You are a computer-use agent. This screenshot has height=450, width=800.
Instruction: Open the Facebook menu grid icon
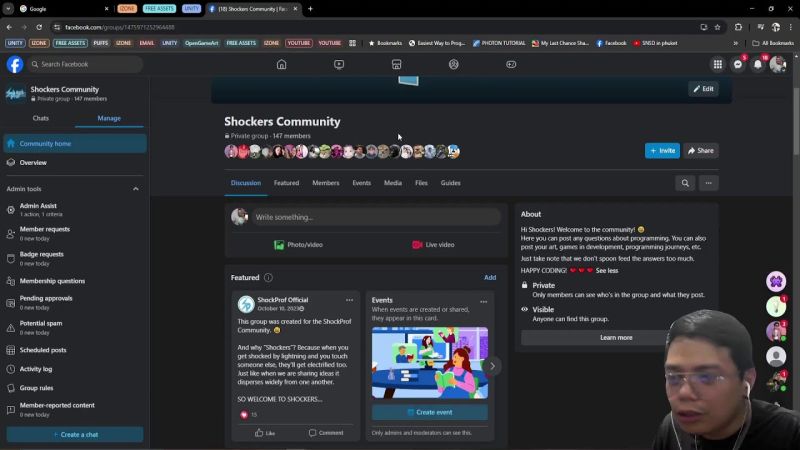718,64
